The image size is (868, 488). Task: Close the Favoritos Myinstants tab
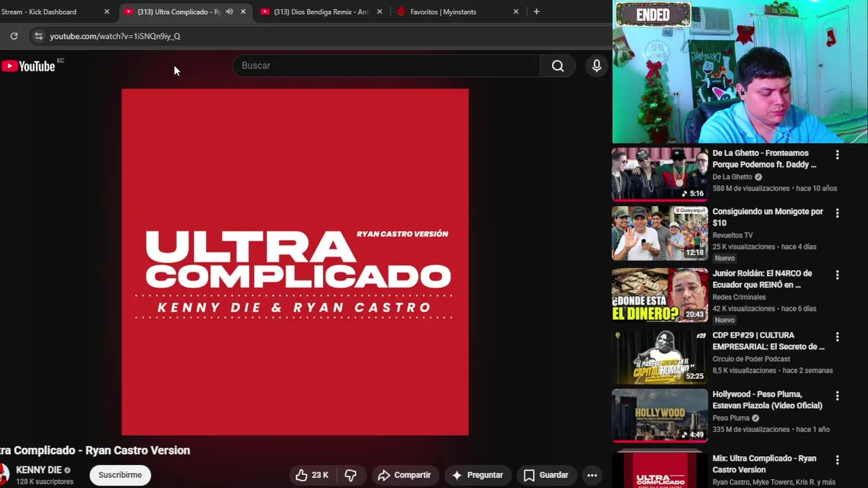pyautogui.click(x=515, y=12)
